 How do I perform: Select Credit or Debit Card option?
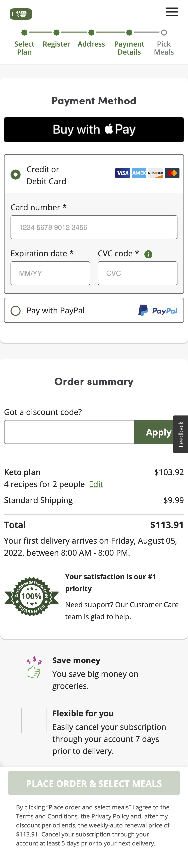pos(16,175)
